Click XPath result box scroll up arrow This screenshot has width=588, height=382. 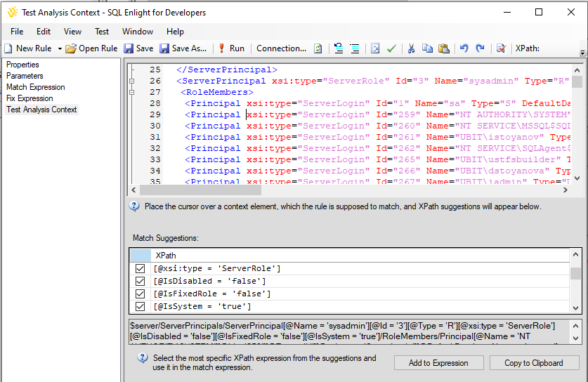[575, 326]
